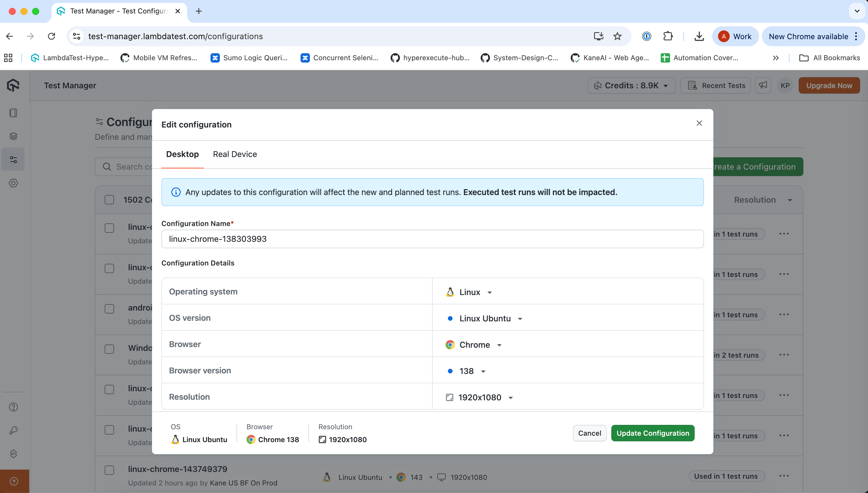Open the key icon in sidebar
This screenshot has width=868, height=493.
point(13,430)
